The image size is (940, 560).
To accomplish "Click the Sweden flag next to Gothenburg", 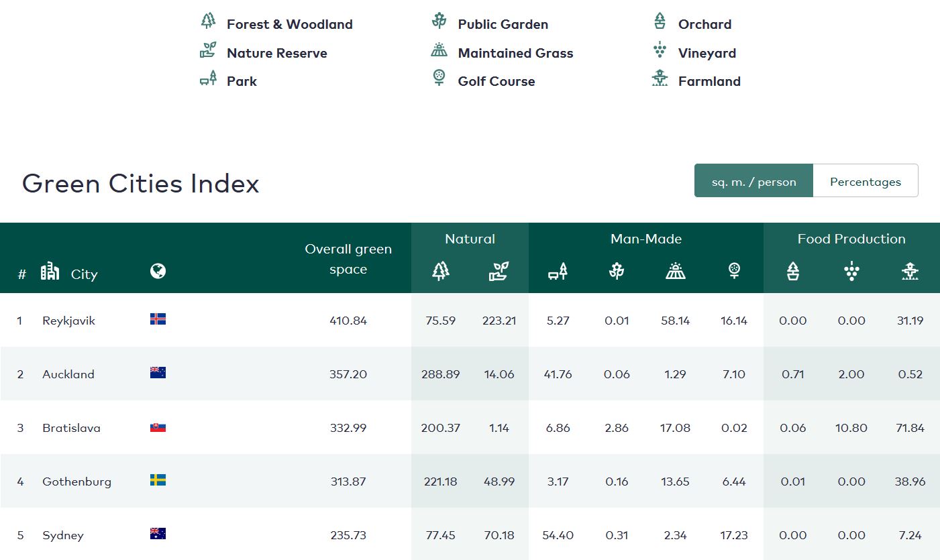I will coord(158,480).
